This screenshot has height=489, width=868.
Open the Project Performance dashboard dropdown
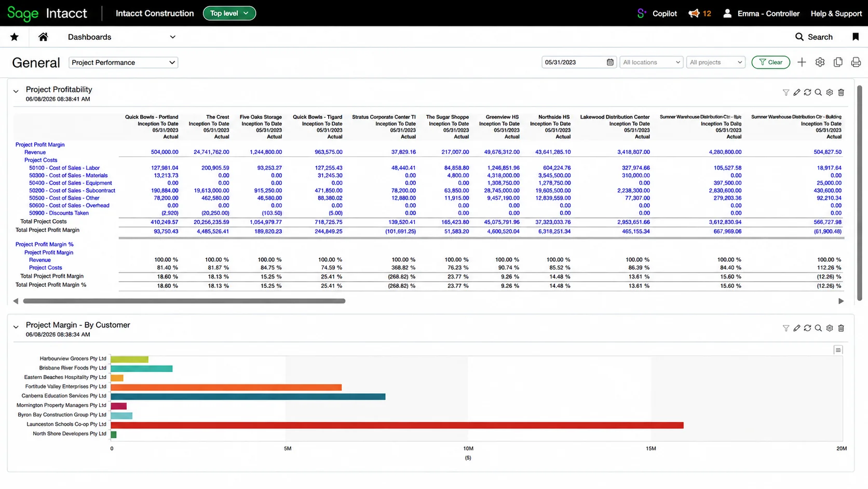click(124, 62)
